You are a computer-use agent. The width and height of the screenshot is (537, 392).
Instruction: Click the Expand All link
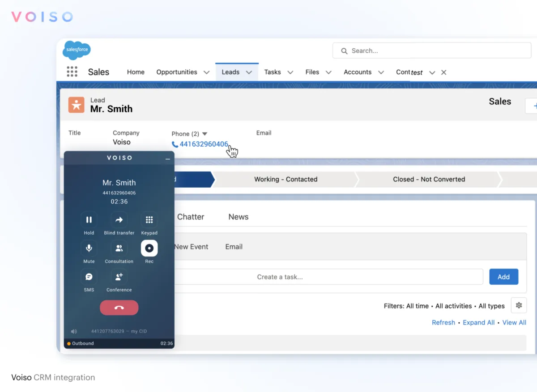pos(478,322)
